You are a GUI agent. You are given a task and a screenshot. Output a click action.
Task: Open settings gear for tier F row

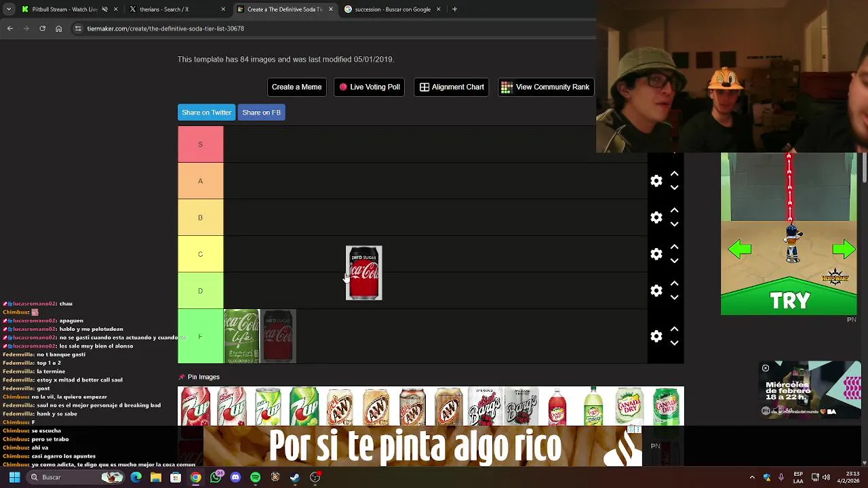656,336
